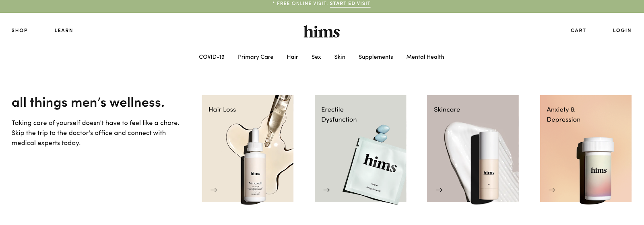Click the arrow on Anxiety & Depression card
The width and height of the screenshot is (644, 225).
552,190
